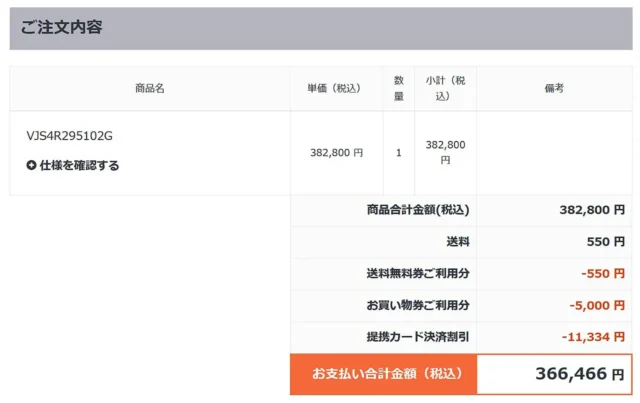
Task: Click the 備考 column header
Action: [x=554, y=89]
